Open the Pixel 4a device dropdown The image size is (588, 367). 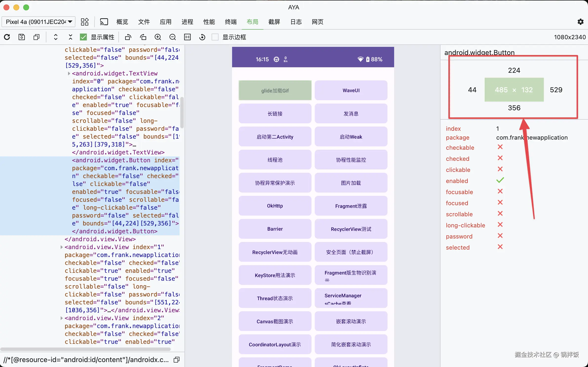(x=38, y=22)
